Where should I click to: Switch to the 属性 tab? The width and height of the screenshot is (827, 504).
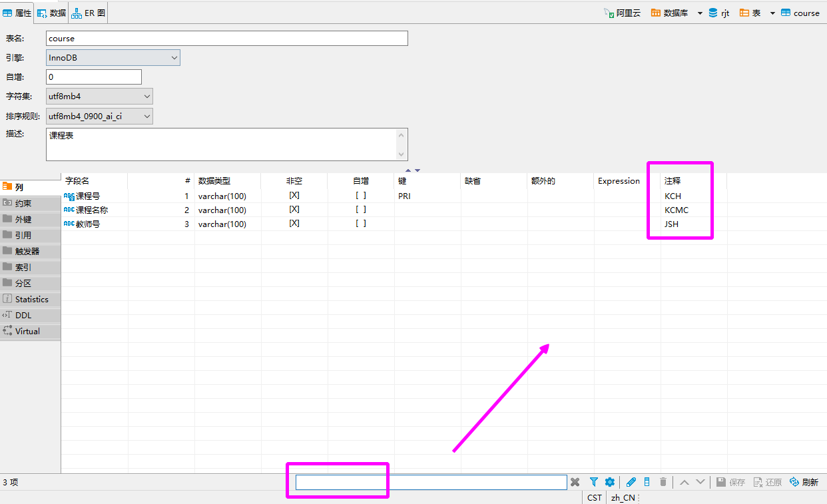click(17, 13)
